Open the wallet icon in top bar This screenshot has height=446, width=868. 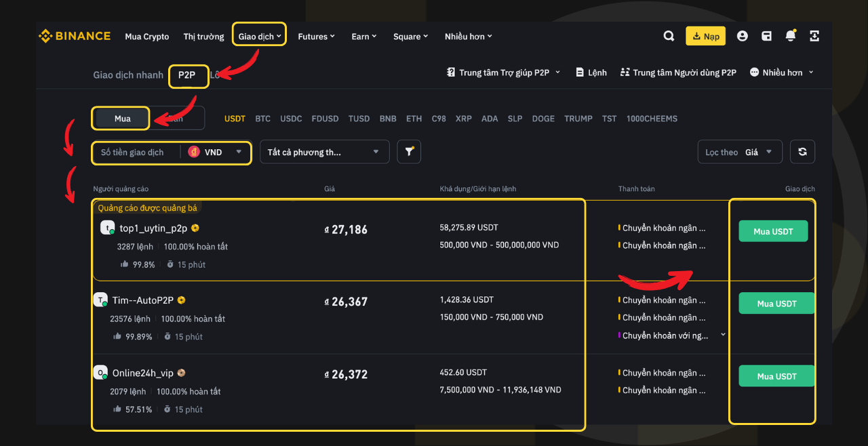pos(766,36)
